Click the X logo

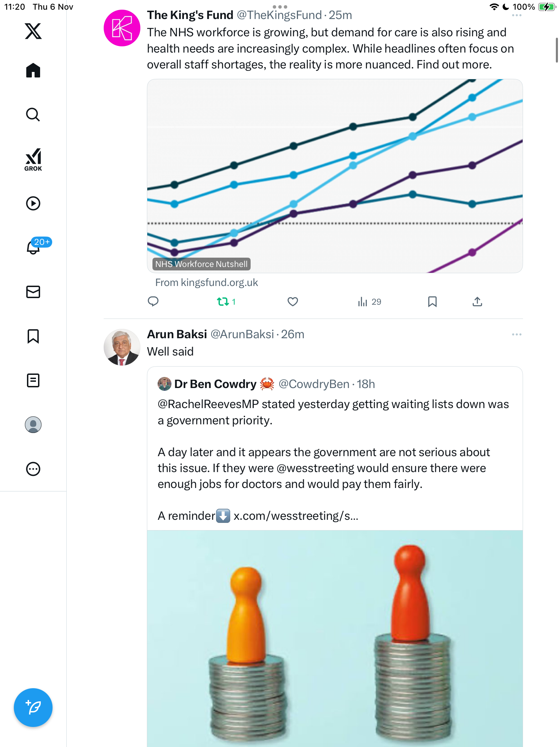tap(33, 31)
